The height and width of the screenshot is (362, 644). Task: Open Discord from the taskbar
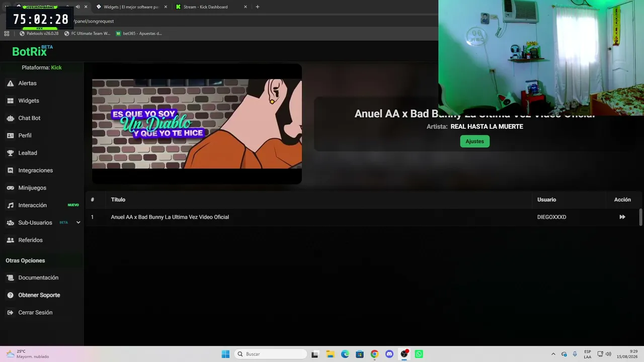[x=389, y=354]
